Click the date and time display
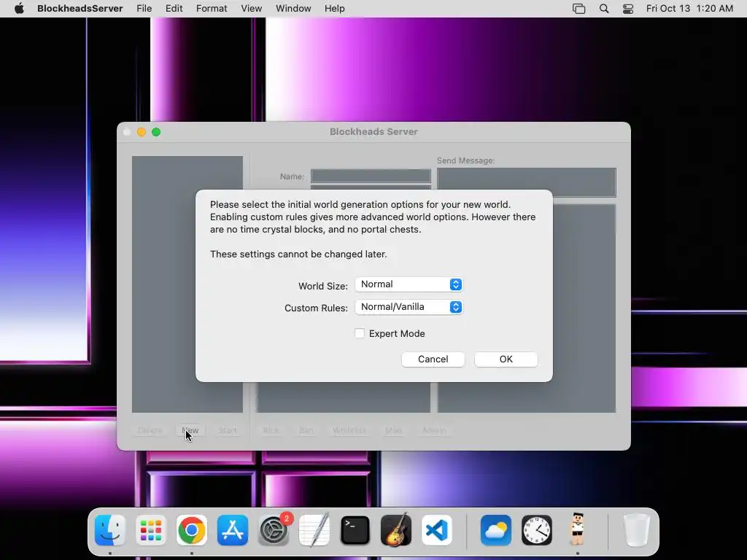Screen dimensions: 747x560 [x=689, y=9]
